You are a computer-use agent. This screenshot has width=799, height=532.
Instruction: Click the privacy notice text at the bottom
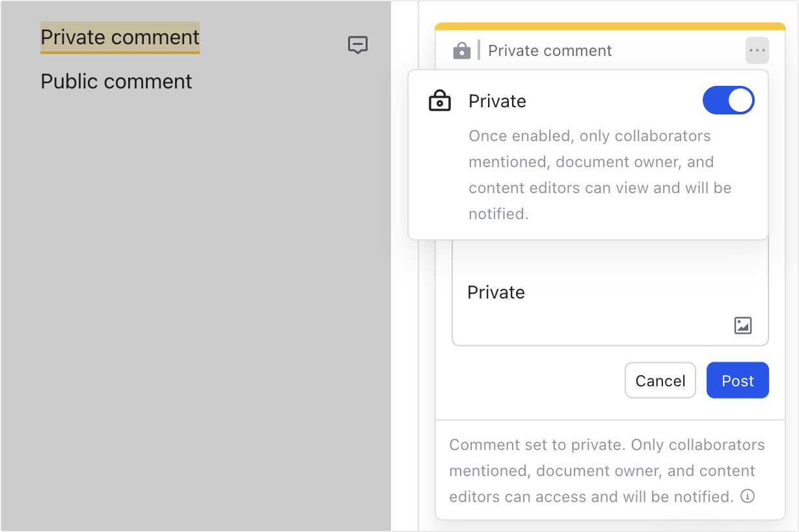tap(605, 470)
